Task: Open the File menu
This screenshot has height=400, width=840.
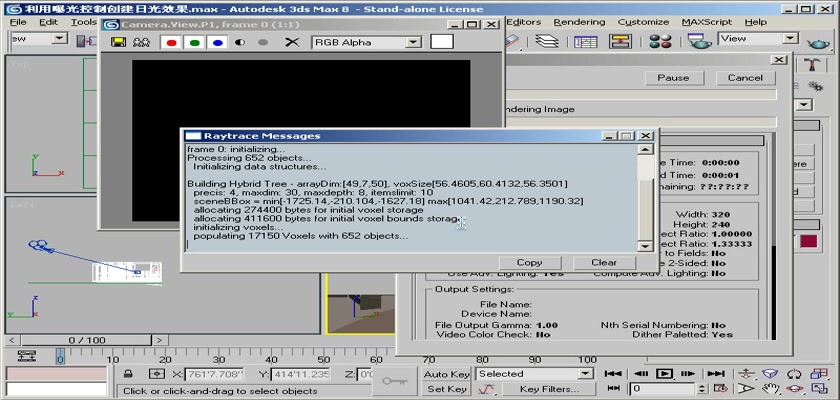Action: [x=18, y=22]
